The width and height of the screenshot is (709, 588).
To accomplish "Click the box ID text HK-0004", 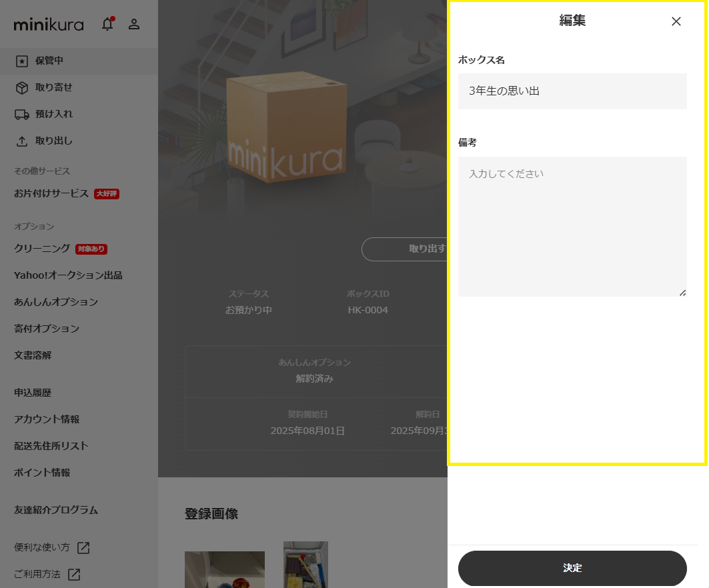I will point(368,310).
